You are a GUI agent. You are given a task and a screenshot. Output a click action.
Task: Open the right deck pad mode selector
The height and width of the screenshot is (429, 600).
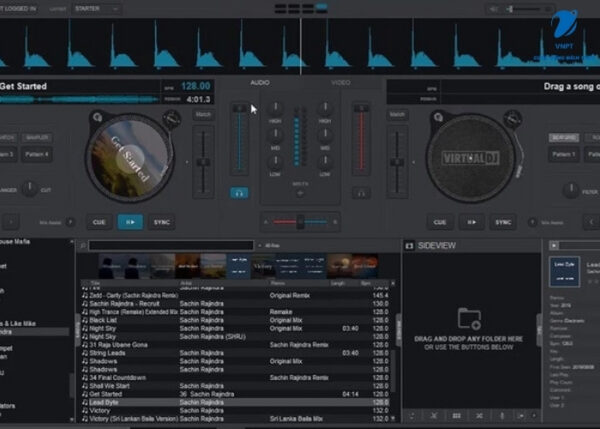[564, 137]
